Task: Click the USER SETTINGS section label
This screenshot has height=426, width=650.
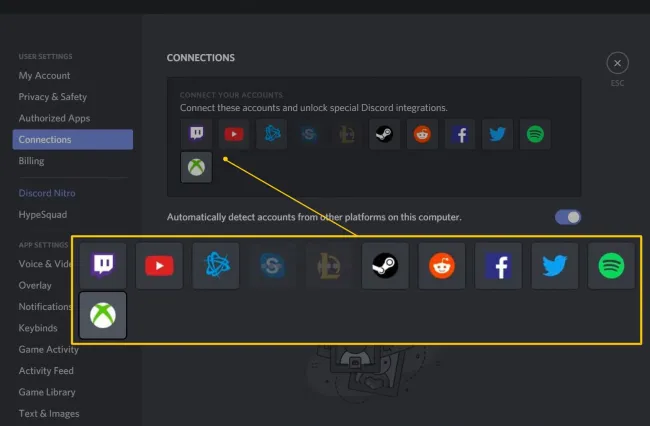Action: coord(45,56)
